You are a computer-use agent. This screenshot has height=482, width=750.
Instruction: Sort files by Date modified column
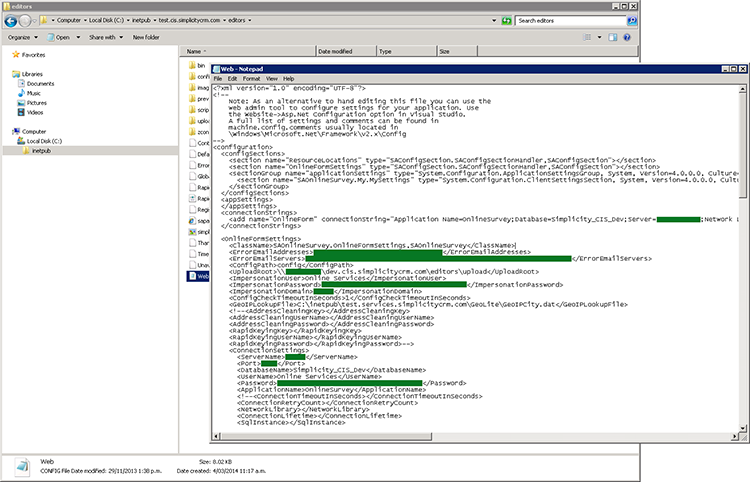(x=346, y=51)
